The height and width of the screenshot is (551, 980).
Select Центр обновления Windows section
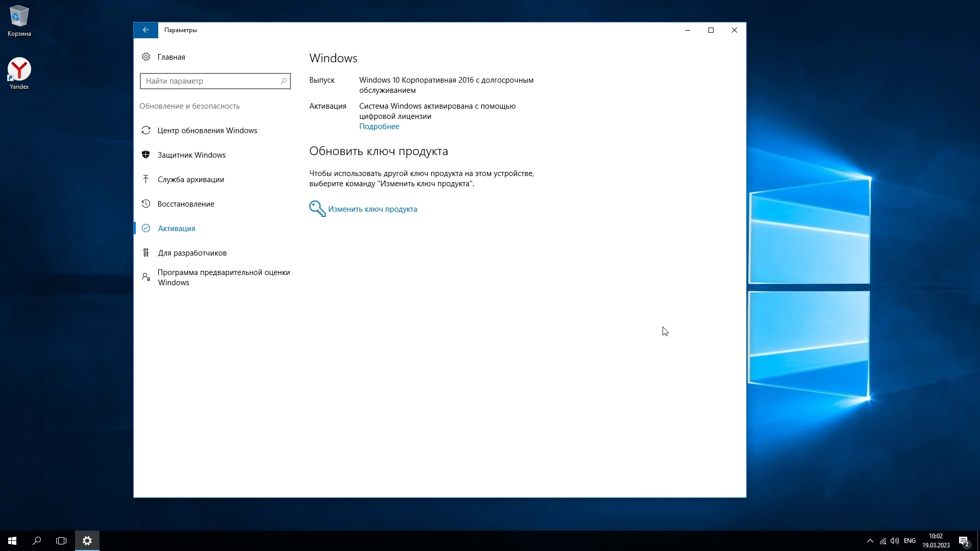pyautogui.click(x=207, y=131)
